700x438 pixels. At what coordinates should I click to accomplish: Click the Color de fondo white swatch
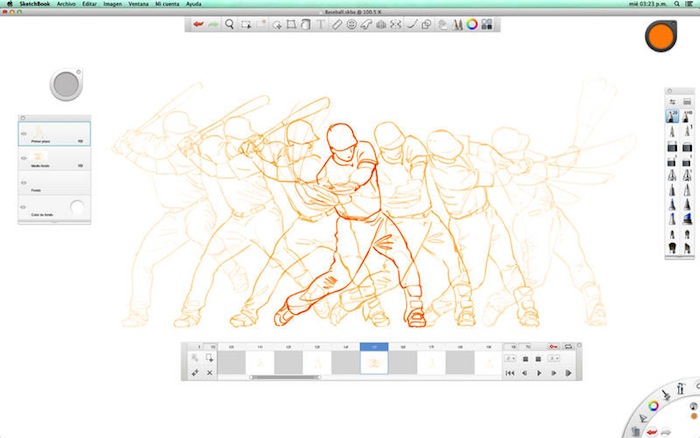(x=76, y=208)
